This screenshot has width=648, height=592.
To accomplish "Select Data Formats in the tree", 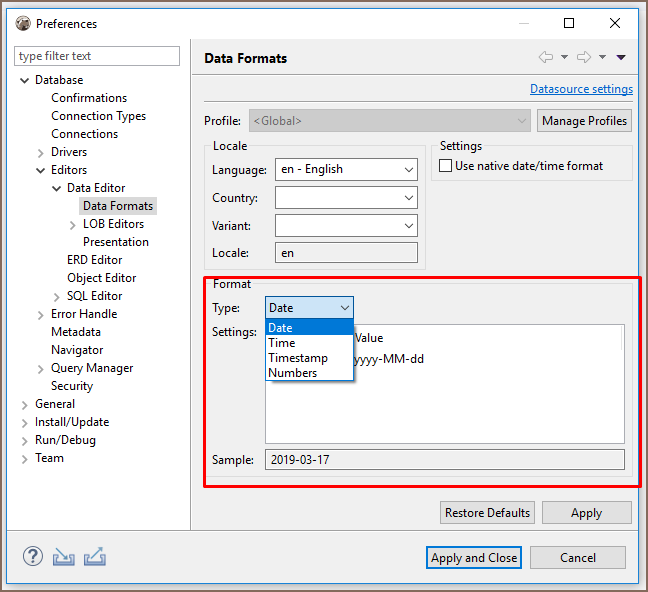I will (x=118, y=205).
